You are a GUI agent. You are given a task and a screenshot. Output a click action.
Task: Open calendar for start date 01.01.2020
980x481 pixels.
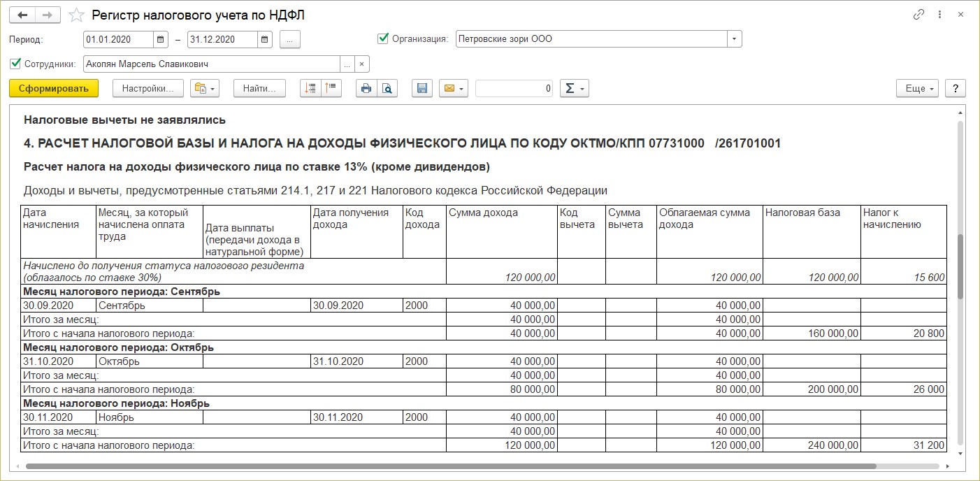pos(161,39)
